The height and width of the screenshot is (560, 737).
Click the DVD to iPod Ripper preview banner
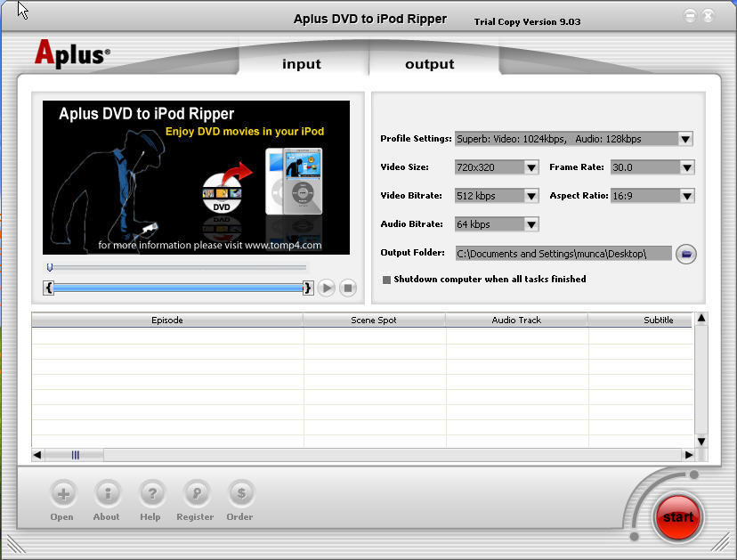[196, 177]
